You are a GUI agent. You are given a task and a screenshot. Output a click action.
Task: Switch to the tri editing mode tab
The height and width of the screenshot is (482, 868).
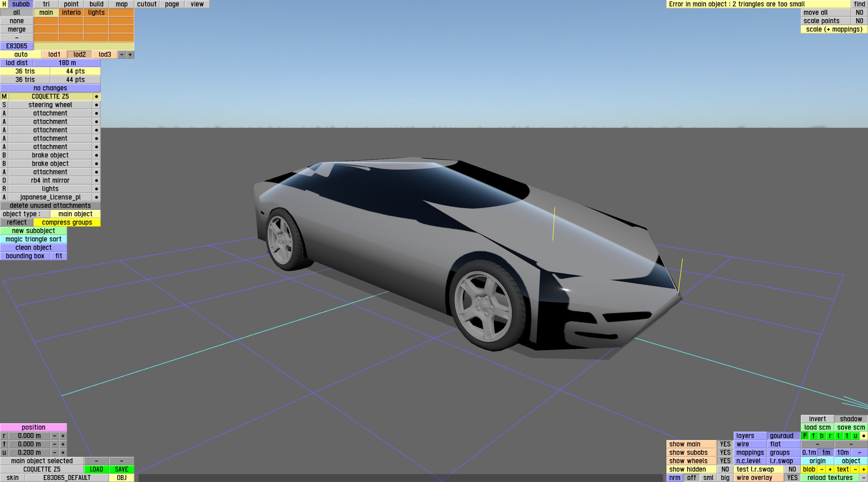[46, 4]
